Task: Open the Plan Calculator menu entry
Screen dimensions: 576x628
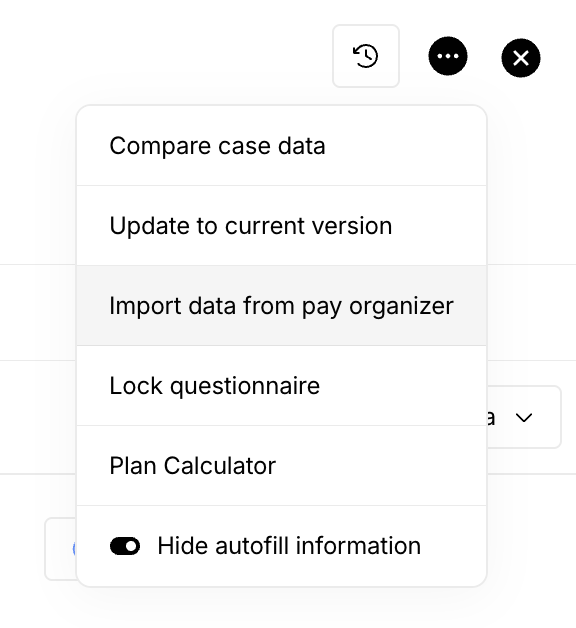Action: 282,466
